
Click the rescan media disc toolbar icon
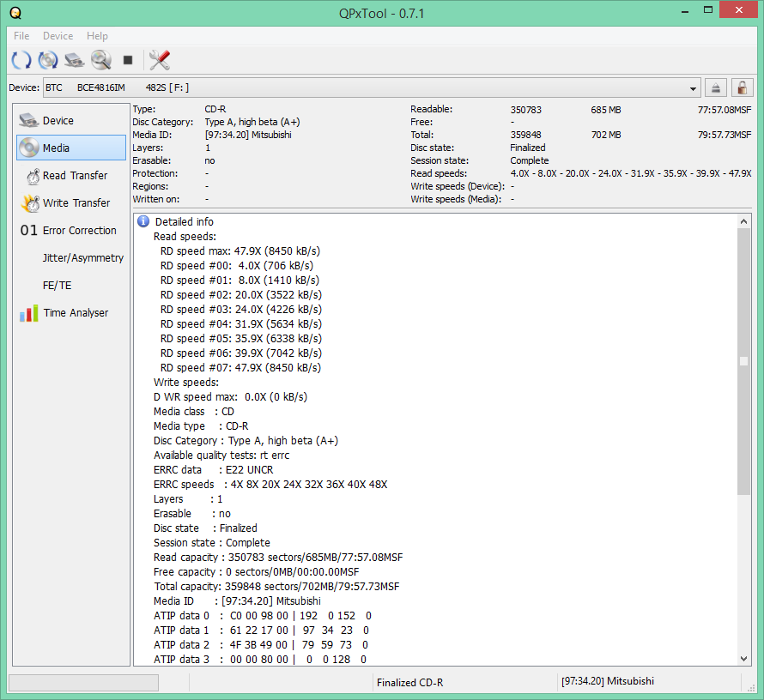[x=48, y=60]
